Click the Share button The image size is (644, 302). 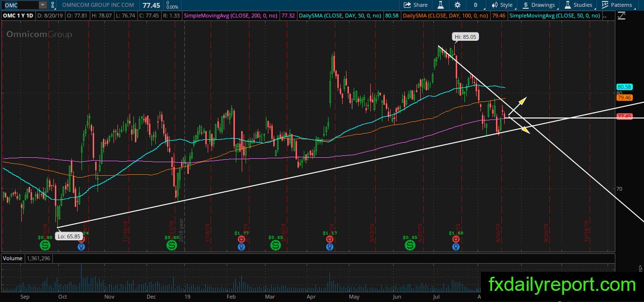pos(416,5)
